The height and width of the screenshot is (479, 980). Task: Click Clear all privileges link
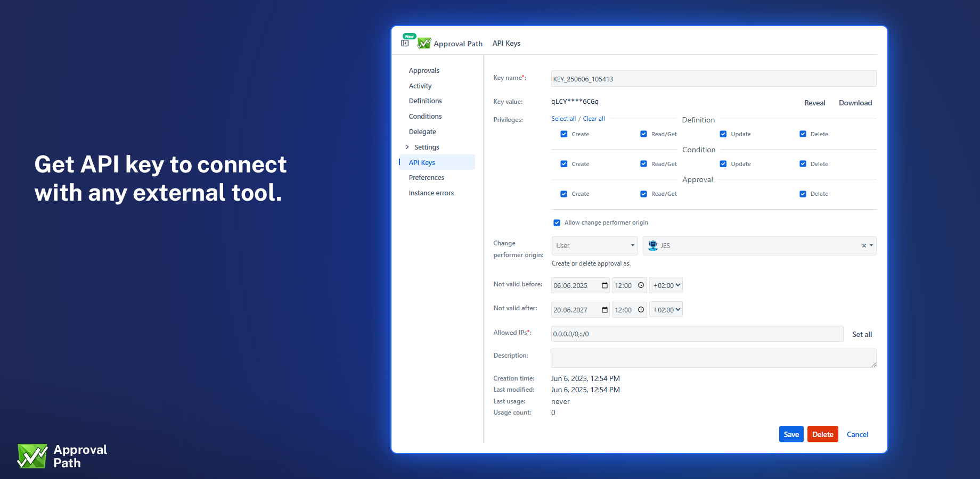pos(594,119)
